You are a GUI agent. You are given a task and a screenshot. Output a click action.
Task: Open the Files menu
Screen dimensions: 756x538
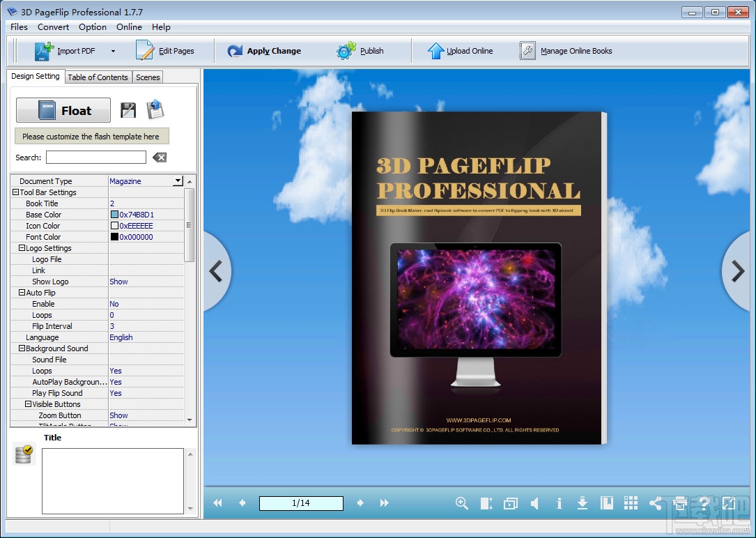(20, 27)
